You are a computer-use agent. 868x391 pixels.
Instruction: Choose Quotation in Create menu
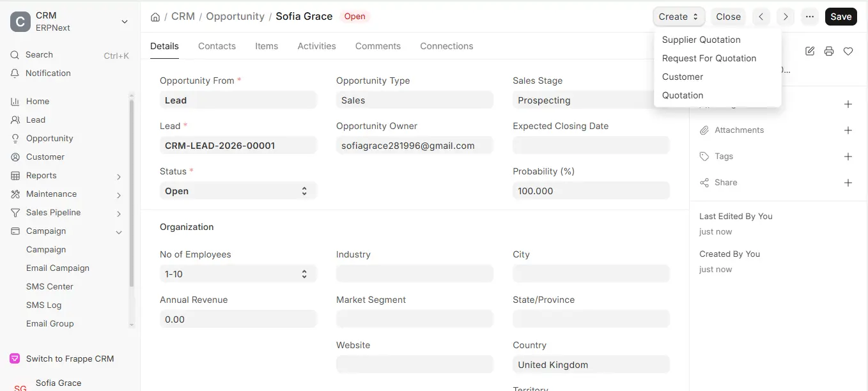pos(683,95)
